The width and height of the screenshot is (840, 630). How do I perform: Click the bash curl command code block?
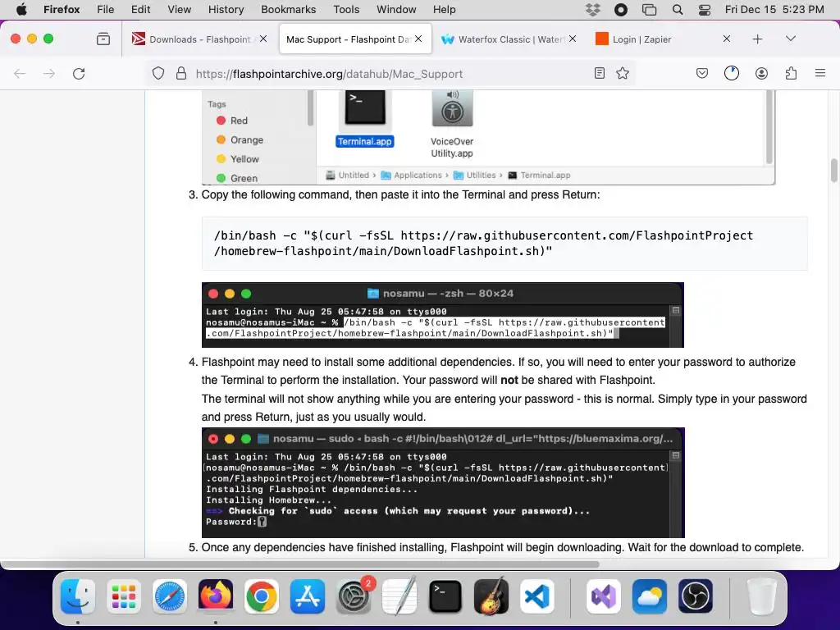(x=504, y=243)
